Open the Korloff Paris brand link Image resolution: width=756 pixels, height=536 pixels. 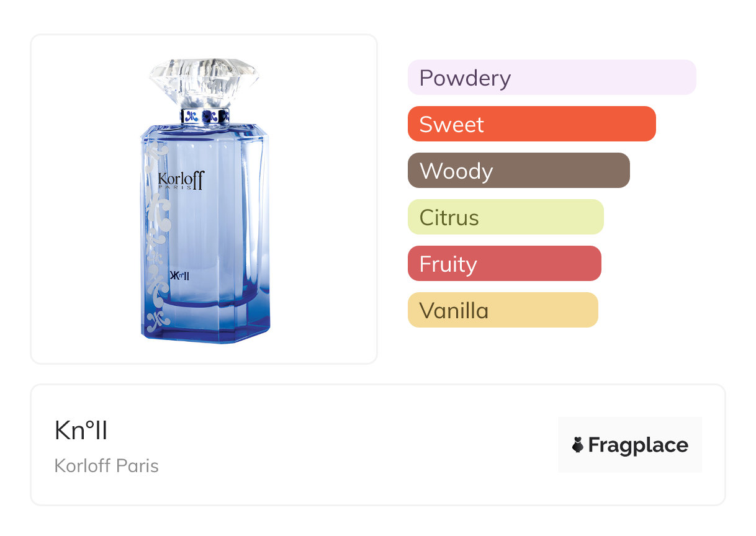click(x=107, y=465)
